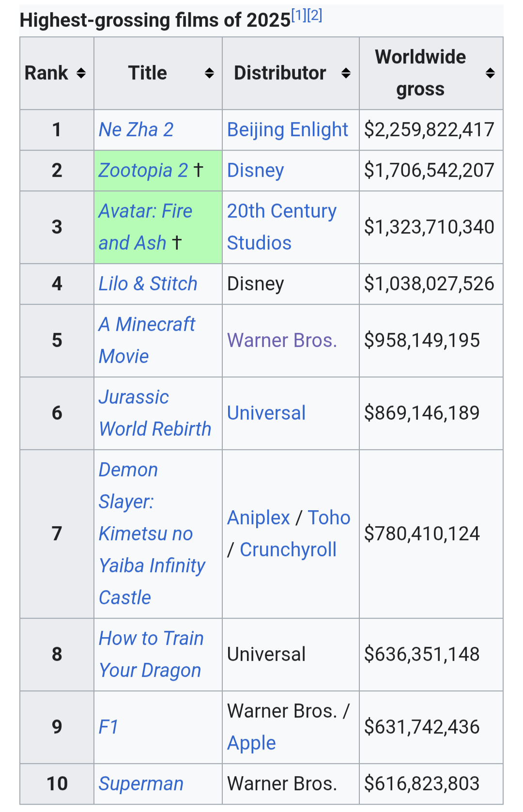This screenshot has height=812, width=523.
Task: Open the Ne Zha 2 film link
Action: click(x=136, y=130)
